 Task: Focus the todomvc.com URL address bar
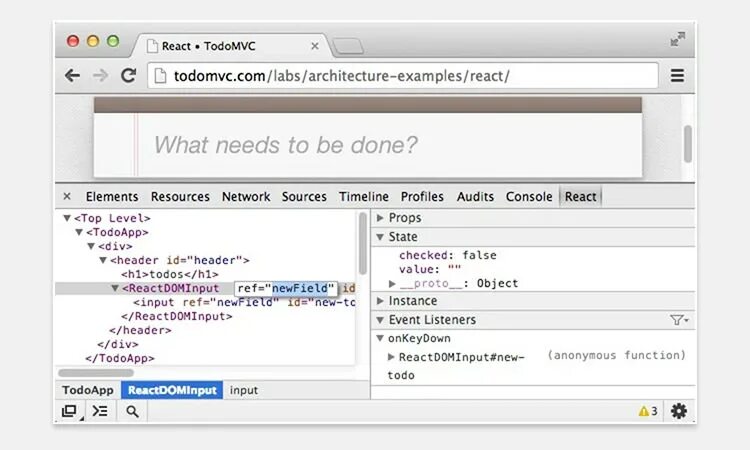pyautogui.click(x=403, y=76)
